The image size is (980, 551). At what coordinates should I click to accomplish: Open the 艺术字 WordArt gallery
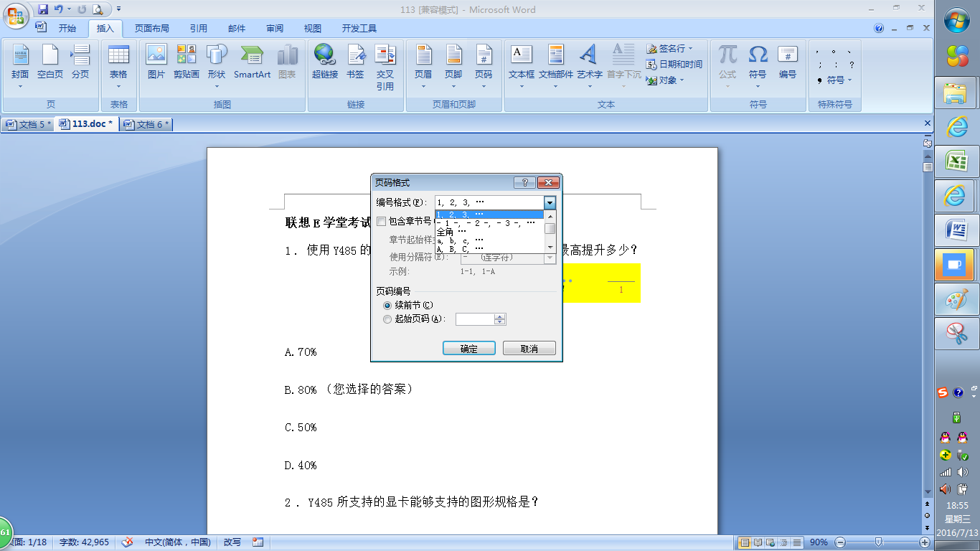point(589,65)
